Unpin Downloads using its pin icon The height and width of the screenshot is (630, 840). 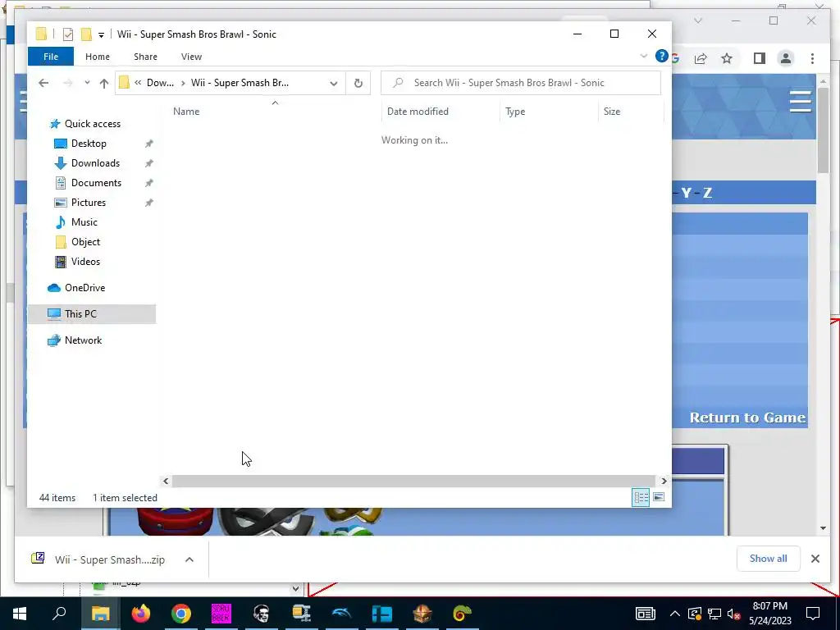coord(149,163)
